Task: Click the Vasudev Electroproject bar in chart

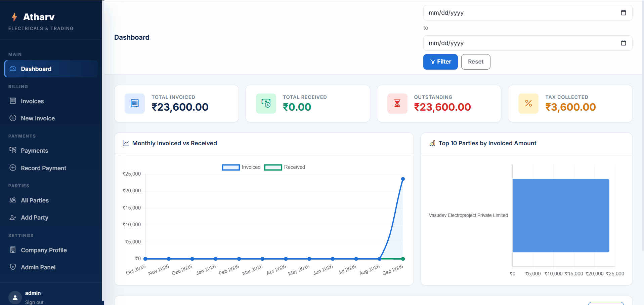Action: [x=561, y=216]
